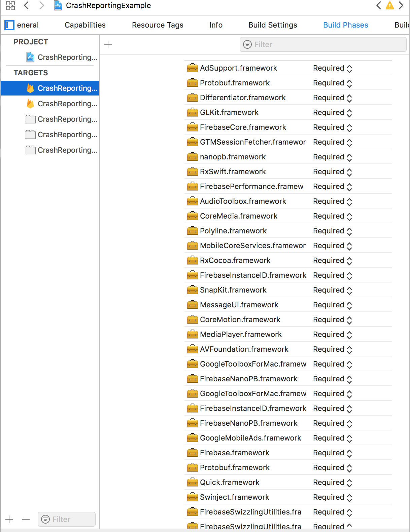
Task: Go back with the left navigation arrow
Action: pyautogui.click(x=26, y=5)
